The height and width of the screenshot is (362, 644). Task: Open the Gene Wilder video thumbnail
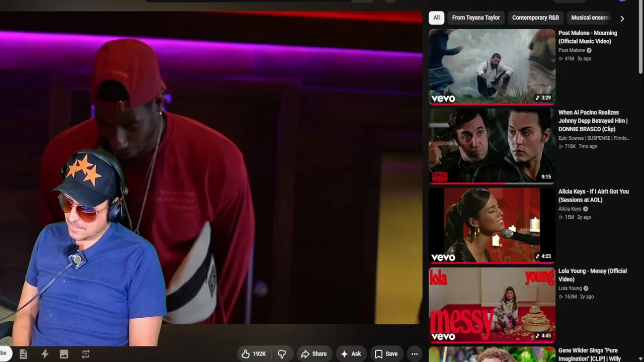pyautogui.click(x=492, y=354)
